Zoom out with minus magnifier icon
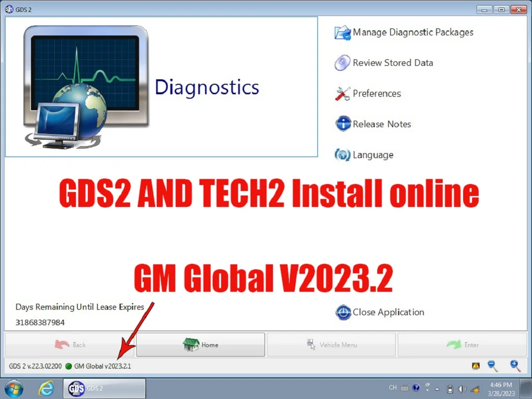The image size is (532, 399). coord(493,366)
